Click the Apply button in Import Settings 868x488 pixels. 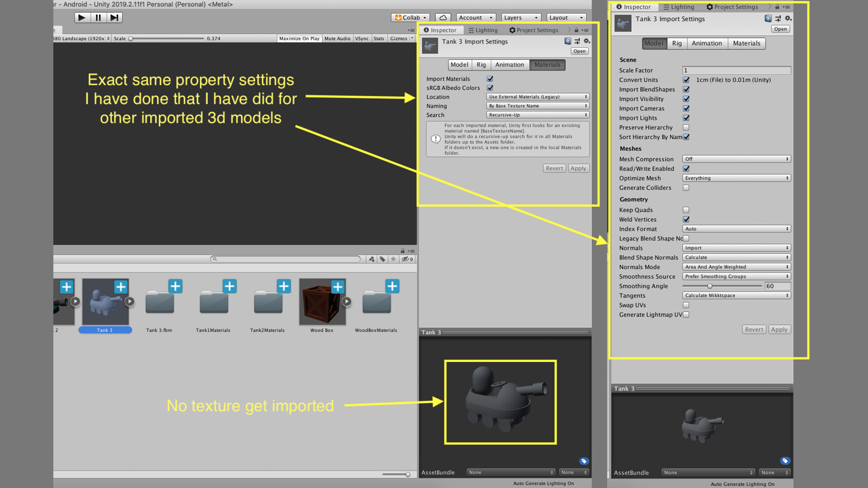[578, 168]
